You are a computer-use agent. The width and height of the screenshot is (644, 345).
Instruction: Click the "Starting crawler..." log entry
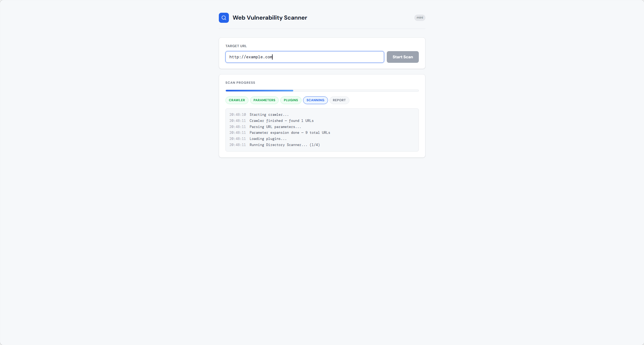(269, 115)
